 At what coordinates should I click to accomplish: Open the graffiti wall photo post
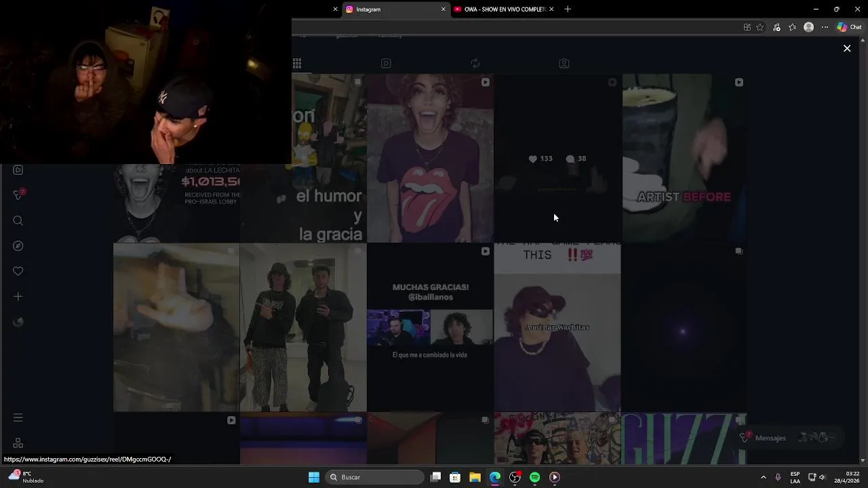[x=557, y=439]
